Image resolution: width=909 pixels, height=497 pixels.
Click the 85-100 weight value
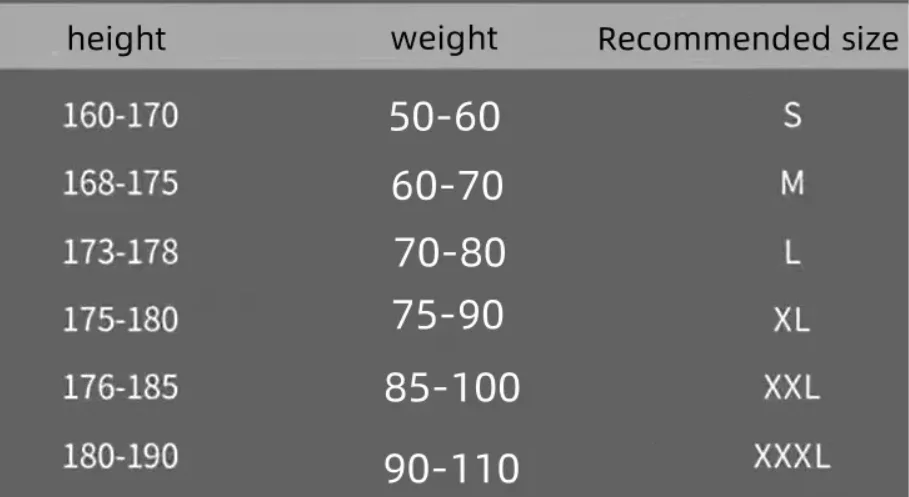click(452, 387)
